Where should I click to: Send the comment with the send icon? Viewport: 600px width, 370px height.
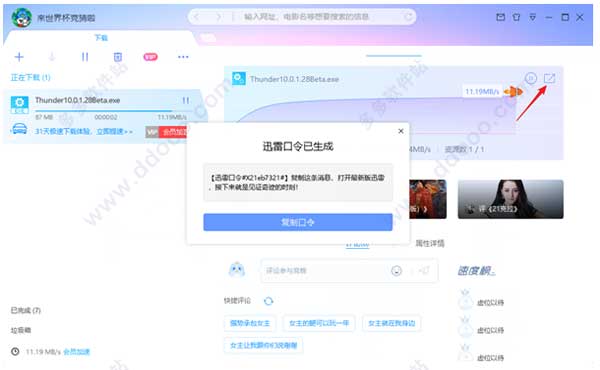(424, 271)
